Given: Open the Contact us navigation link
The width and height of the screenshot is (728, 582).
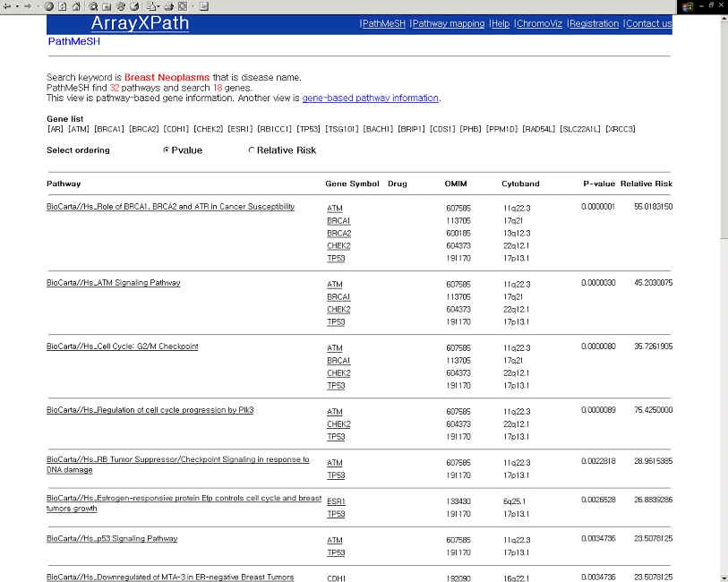Looking at the screenshot, I should pyautogui.click(x=648, y=23).
